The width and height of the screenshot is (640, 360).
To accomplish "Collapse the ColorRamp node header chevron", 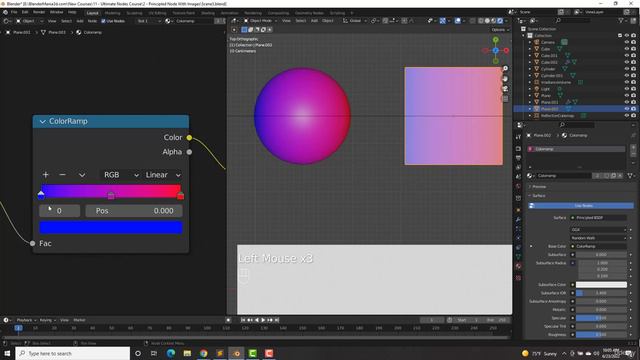I will [42, 121].
